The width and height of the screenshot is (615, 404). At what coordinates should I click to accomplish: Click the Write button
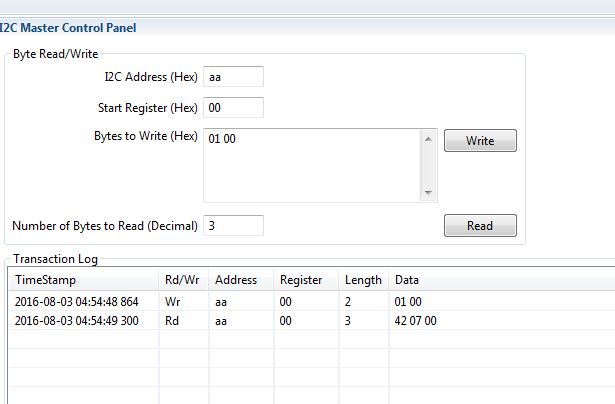point(480,141)
